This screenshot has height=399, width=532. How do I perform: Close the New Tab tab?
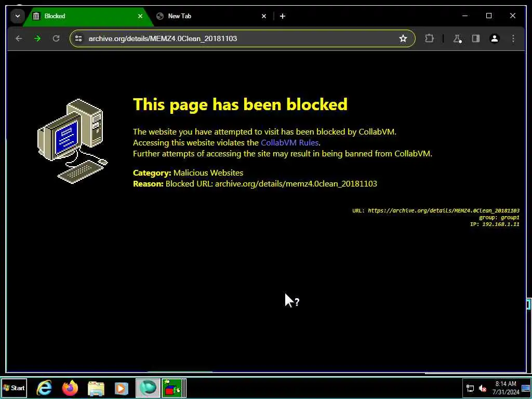263,16
